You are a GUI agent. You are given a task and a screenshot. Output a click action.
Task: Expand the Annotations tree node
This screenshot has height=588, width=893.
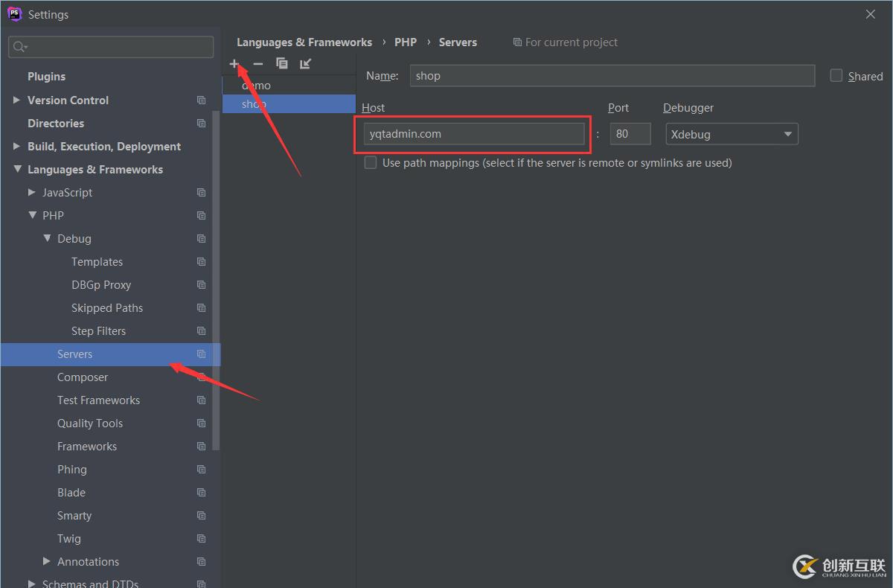point(47,562)
